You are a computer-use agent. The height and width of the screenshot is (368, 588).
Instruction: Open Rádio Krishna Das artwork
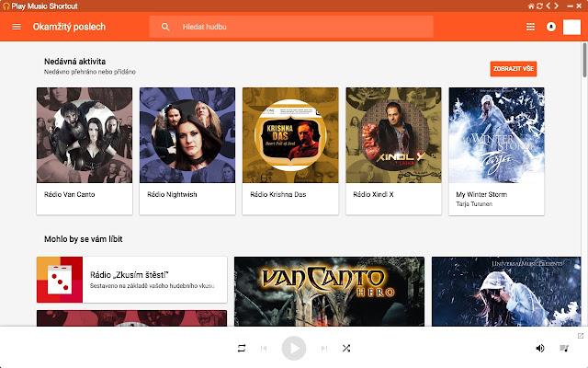pos(290,135)
